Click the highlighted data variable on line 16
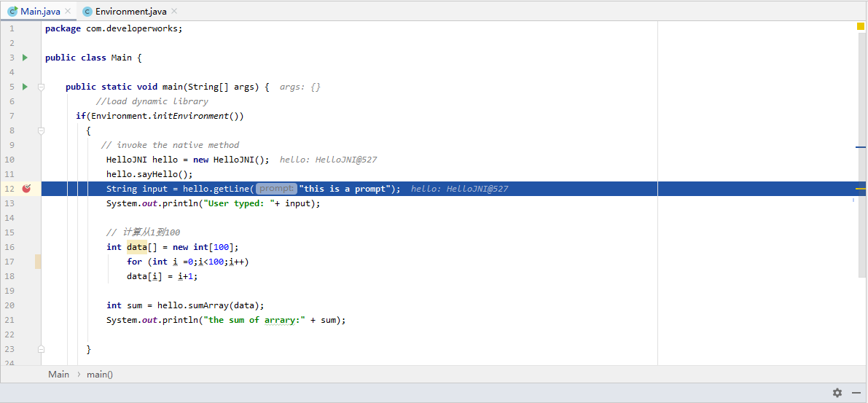868x403 pixels. tap(137, 247)
